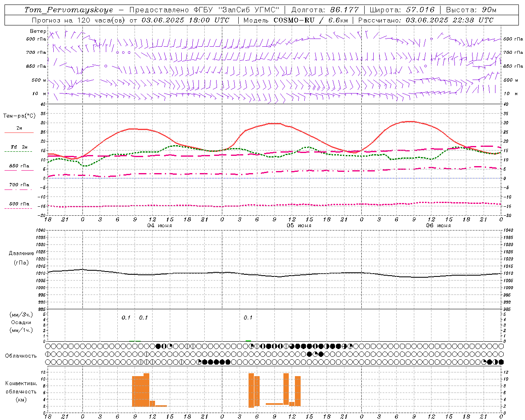Click the left-axis 500 м wind level label

pos(39,80)
